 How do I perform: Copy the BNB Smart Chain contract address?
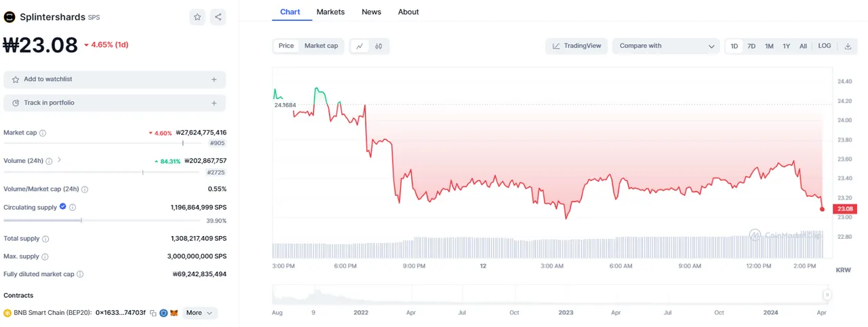coord(153,313)
